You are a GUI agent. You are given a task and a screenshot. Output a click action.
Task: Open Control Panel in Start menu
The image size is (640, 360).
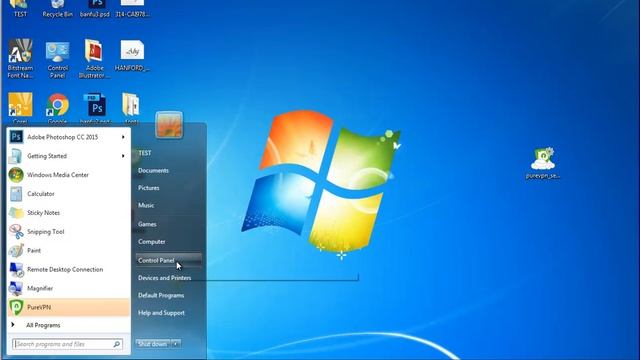click(169, 260)
